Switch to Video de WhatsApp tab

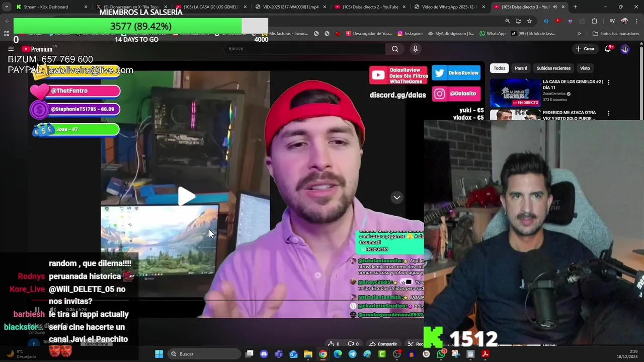coord(449,7)
